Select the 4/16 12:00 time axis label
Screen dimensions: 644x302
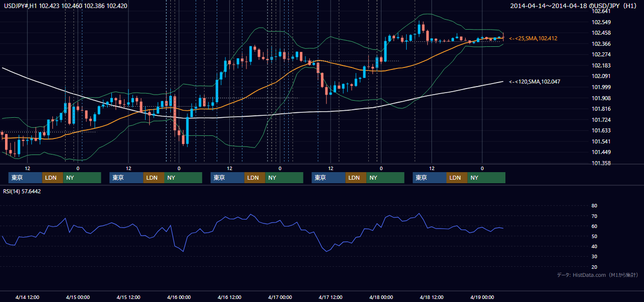(229, 297)
